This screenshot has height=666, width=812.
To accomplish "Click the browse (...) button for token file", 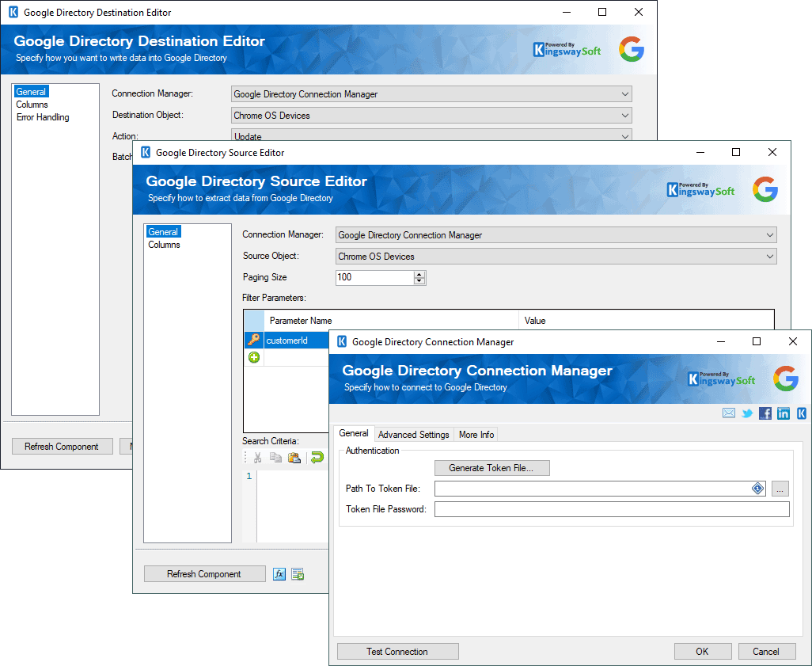I will 780,489.
